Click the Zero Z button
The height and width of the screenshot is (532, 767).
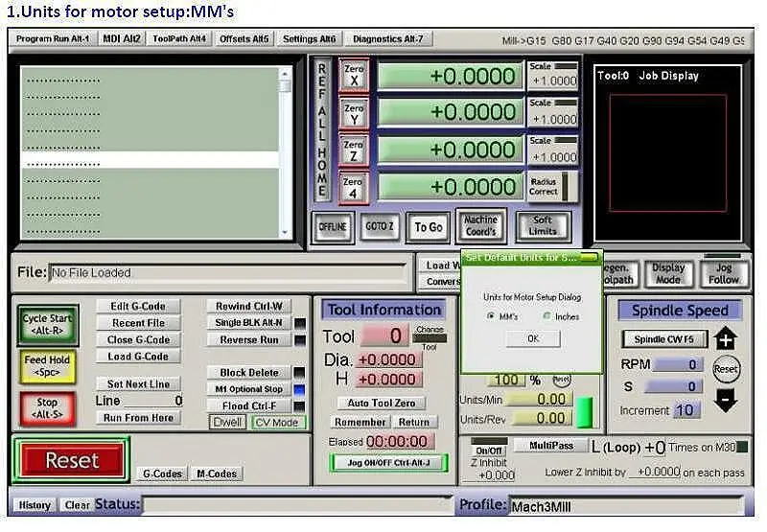pyautogui.click(x=354, y=150)
